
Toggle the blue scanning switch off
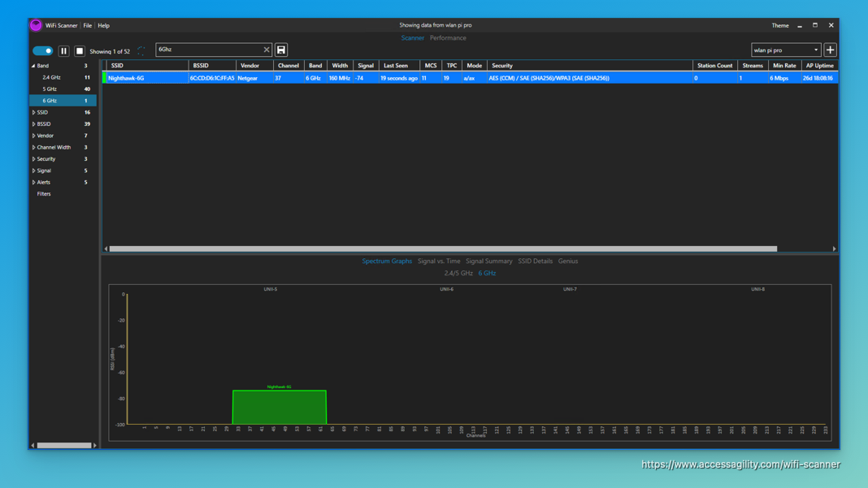click(42, 51)
